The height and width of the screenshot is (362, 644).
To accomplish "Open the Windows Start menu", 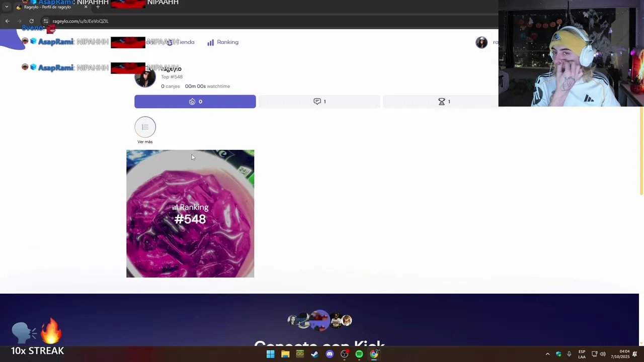I will 270,354.
